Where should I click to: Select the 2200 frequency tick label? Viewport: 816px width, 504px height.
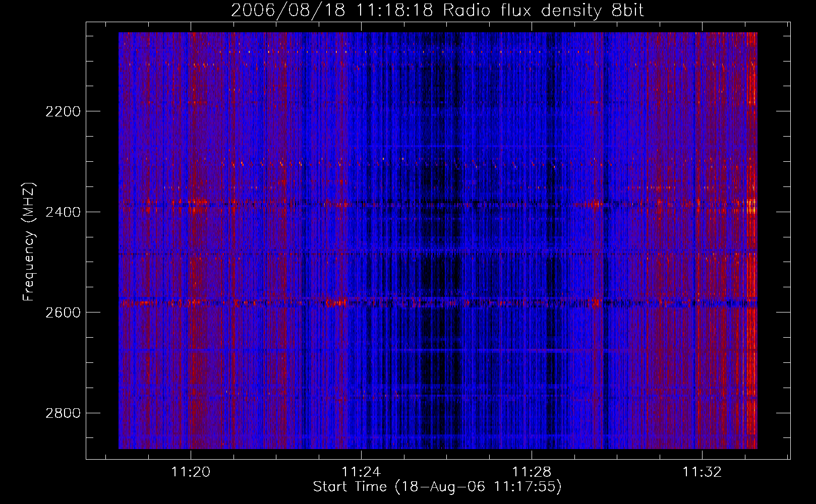(63, 111)
